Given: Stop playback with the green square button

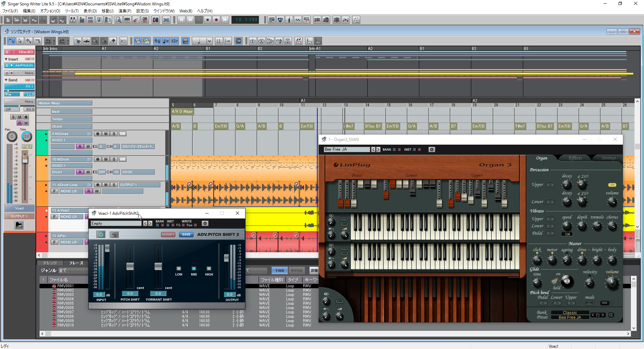Looking at the screenshot, I should (208, 20).
